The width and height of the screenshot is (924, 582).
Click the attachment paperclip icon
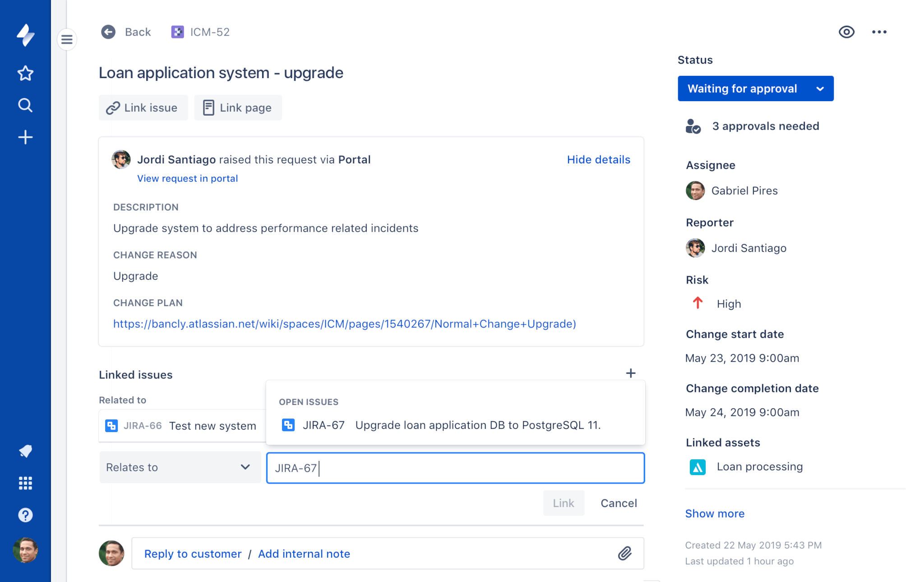(x=624, y=553)
